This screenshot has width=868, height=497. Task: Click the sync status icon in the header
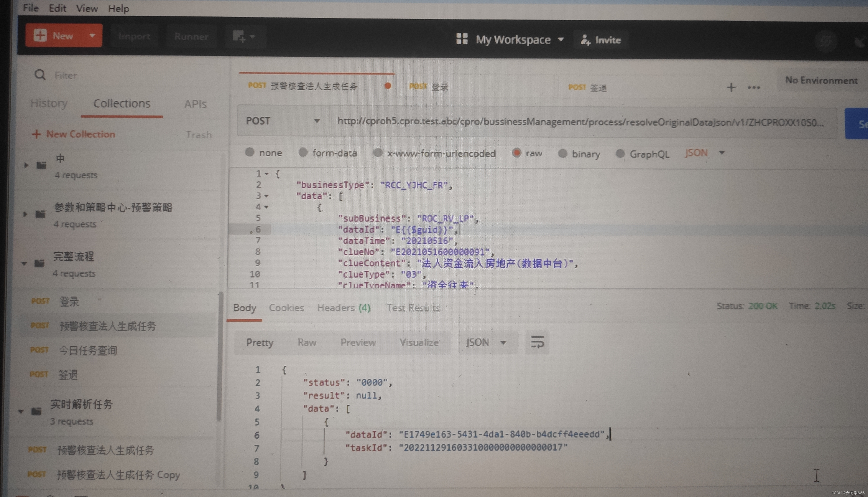(825, 42)
